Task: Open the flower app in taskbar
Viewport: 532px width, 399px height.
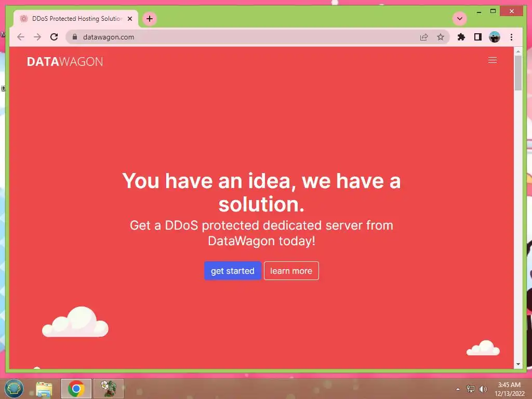Action: 109,389
